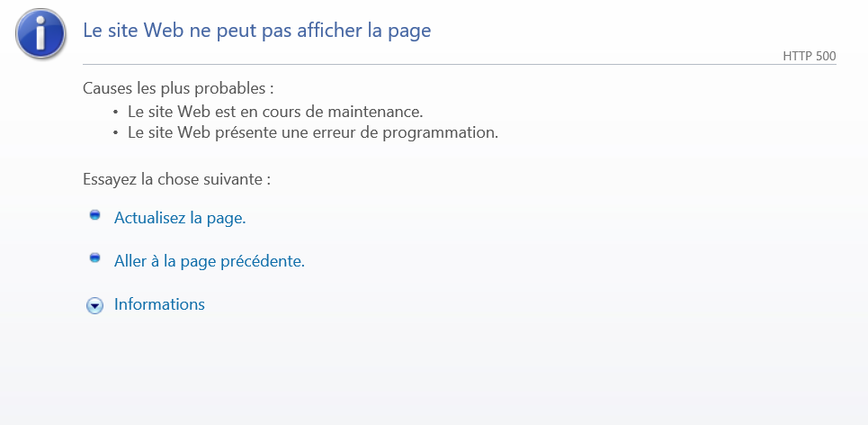Click the small dot before the maintenance line
Image resolution: width=868 pixels, height=425 pixels.
[116, 113]
